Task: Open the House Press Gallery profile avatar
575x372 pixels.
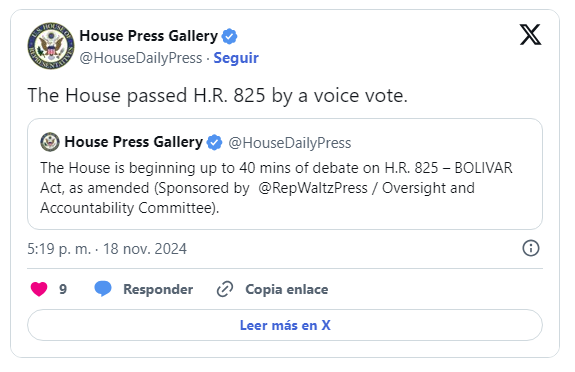Action: tap(51, 46)
